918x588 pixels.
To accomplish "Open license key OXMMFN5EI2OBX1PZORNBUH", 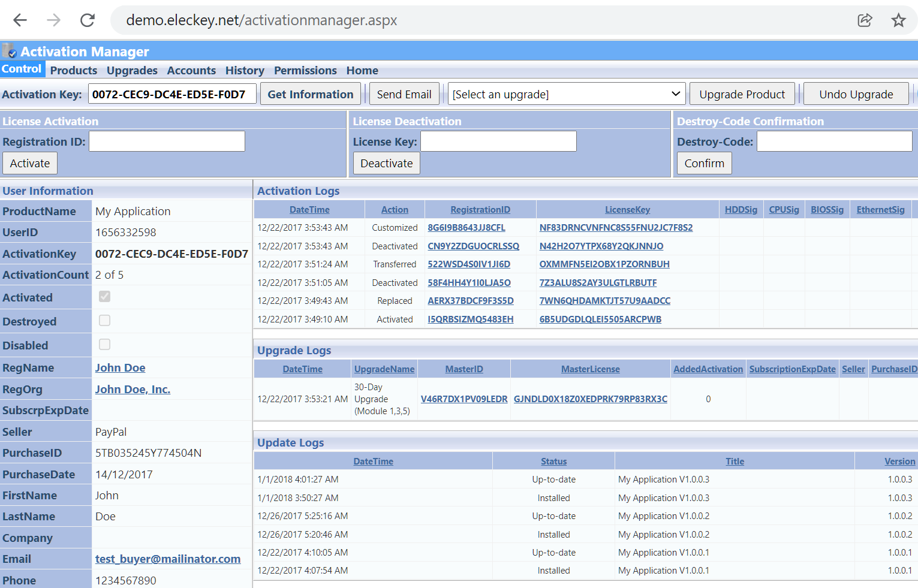I will (604, 264).
